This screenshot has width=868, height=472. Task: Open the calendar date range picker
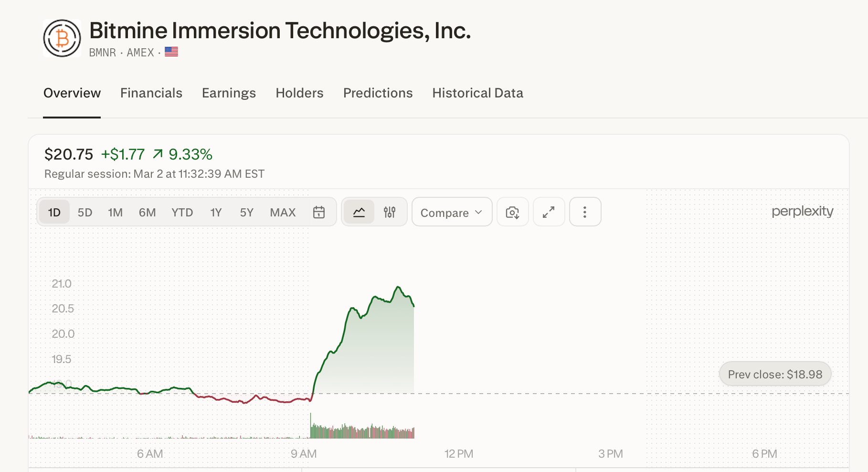(x=319, y=212)
